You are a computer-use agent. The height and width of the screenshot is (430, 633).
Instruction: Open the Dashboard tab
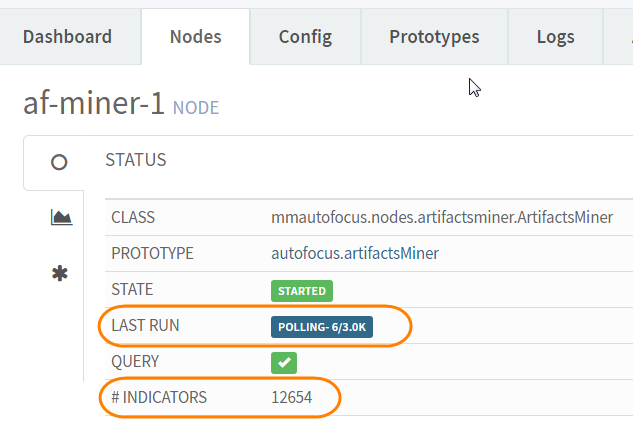point(67,37)
